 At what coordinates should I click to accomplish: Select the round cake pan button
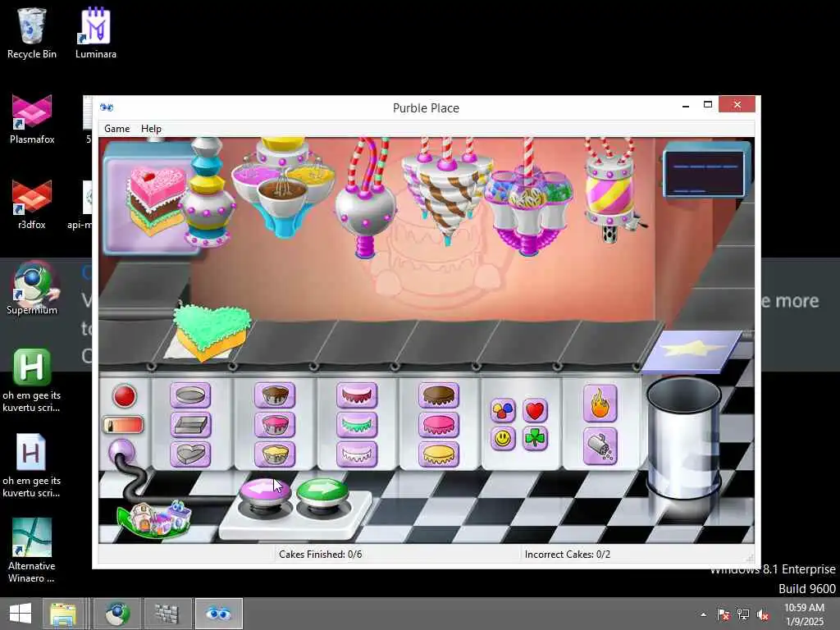pos(190,395)
